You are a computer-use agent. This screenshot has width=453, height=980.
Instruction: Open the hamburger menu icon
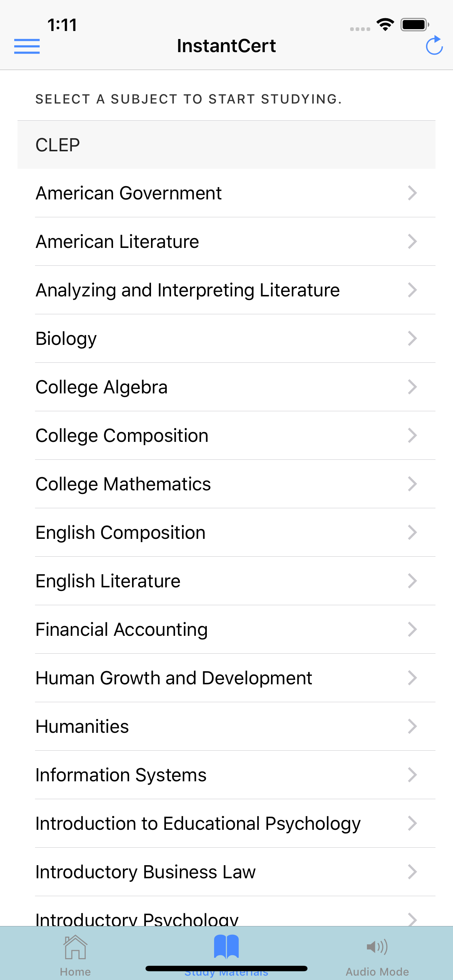click(27, 46)
